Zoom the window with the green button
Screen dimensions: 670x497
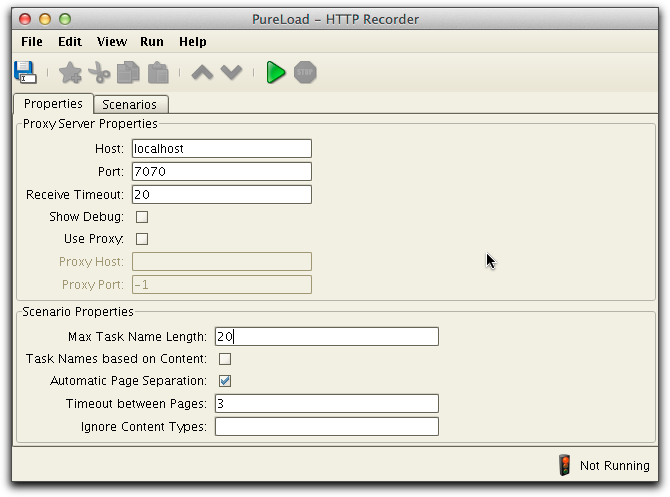(65, 19)
